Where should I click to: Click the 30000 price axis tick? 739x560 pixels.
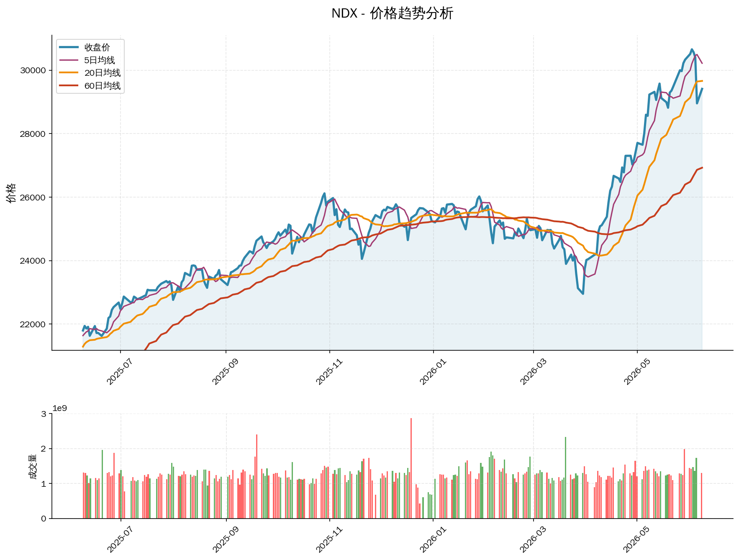(x=33, y=70)
